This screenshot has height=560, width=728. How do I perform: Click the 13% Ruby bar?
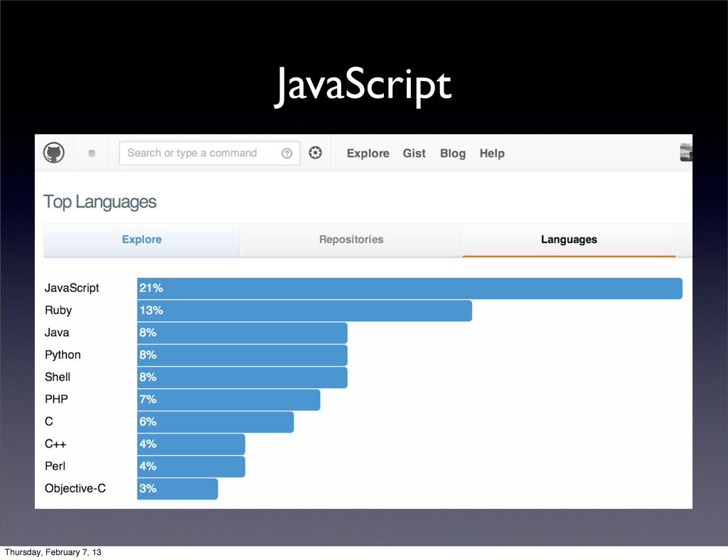(x=304, y=311)
